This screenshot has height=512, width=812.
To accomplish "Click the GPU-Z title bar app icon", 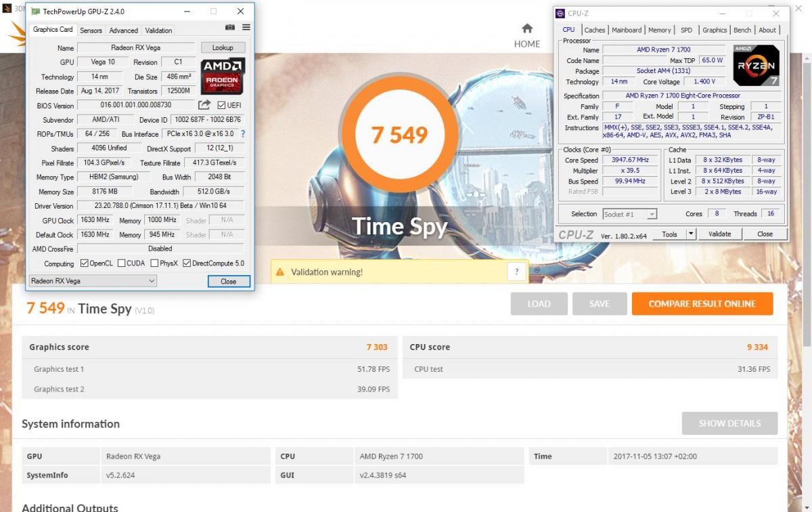I will 35,12.
